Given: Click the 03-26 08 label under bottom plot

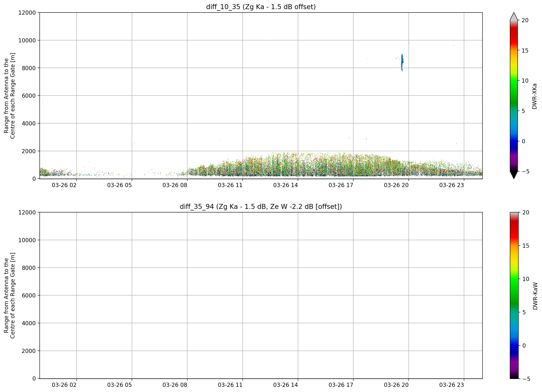Looking at the screenshot, I should [x=175, y=385].
